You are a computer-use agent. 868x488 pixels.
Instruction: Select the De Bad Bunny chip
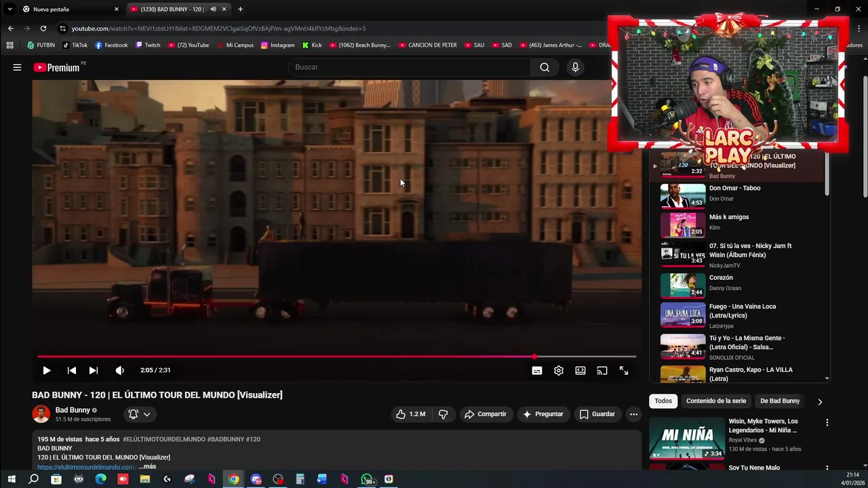(x=780, y=401)
